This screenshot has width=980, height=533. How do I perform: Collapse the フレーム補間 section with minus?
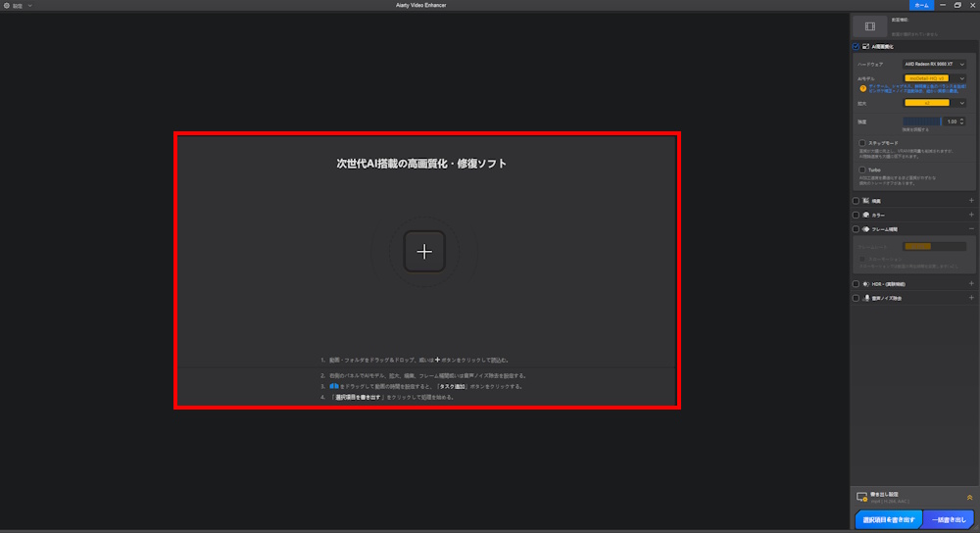(x=971, y=229)
